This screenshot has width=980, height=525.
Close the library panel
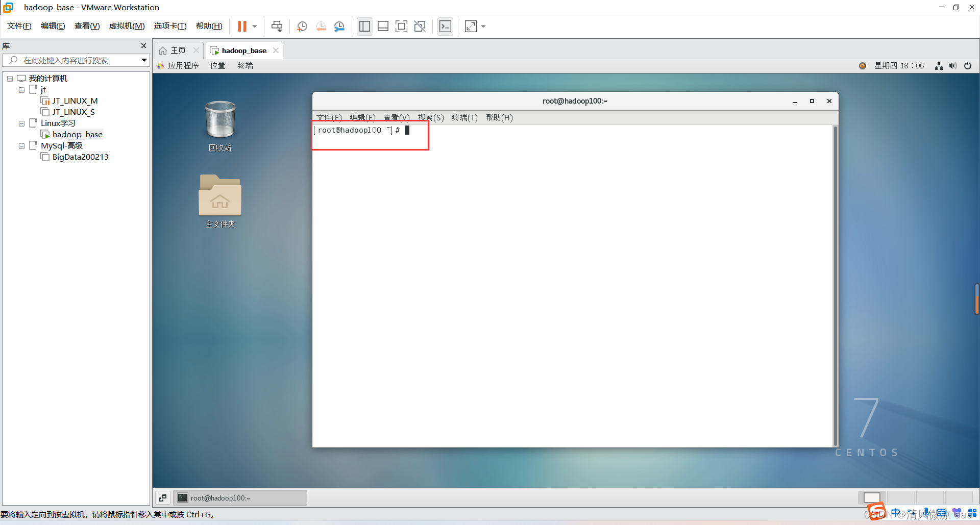(x=143, y=46)
